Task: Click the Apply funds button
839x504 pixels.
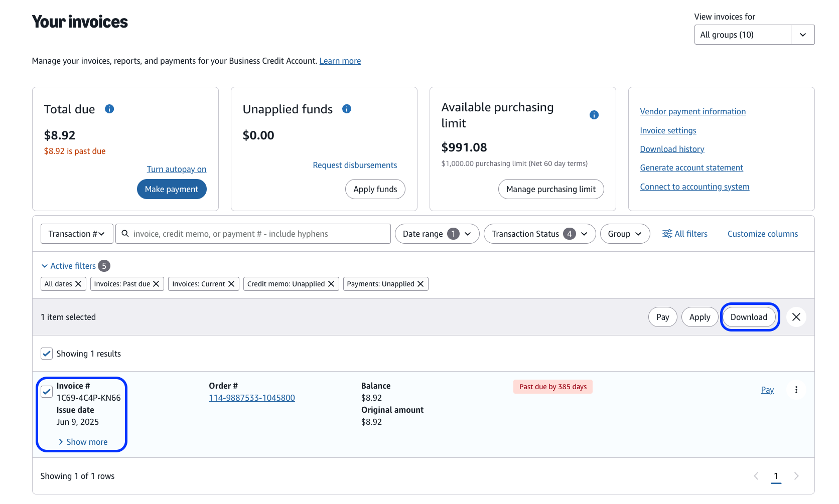Action: tap(375, 189)
